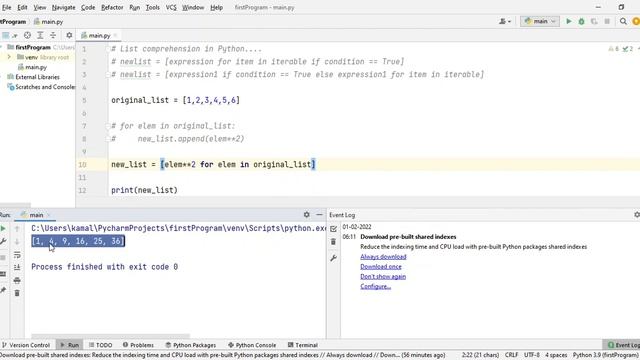Open the Project view selector dropdown
The height and width of the screenshot is (360, 640).
click(10, 36)
